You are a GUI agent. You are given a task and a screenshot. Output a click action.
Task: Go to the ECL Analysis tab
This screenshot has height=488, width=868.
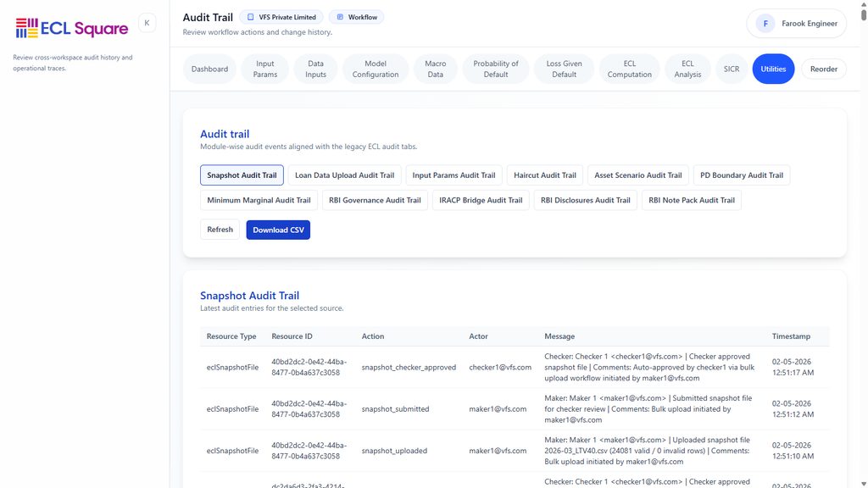(x=687, y=69)
